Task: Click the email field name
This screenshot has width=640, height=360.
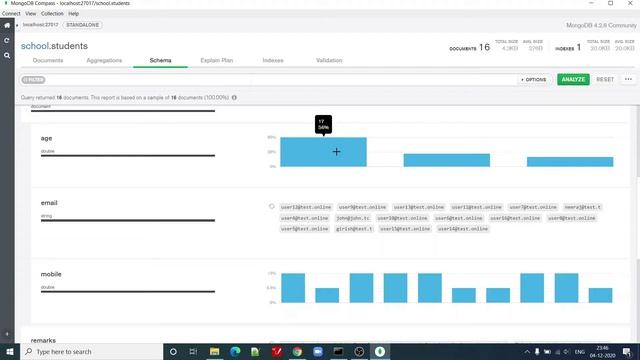Action: (49, 203)
